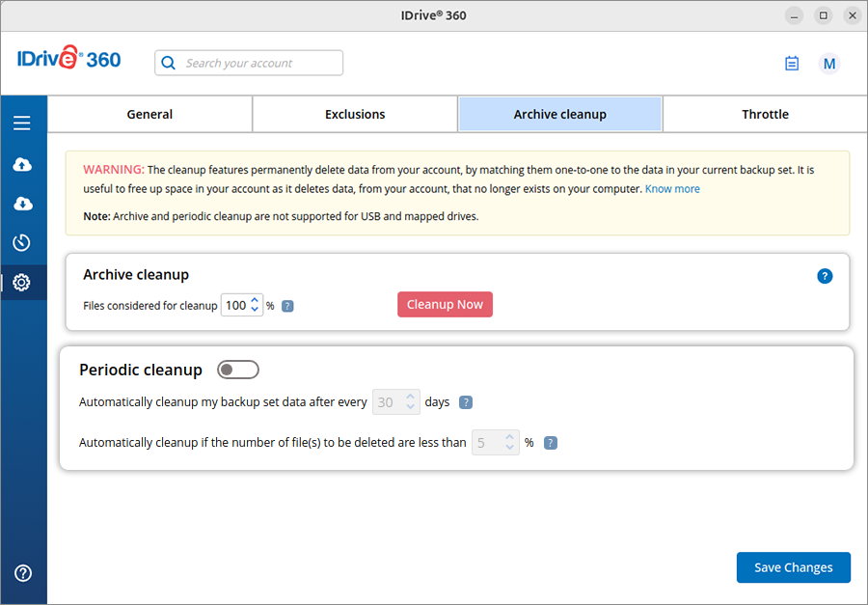The image size is (868, 605).
Task: Increase the cleanup days value
Action: (x=410, y=397)
